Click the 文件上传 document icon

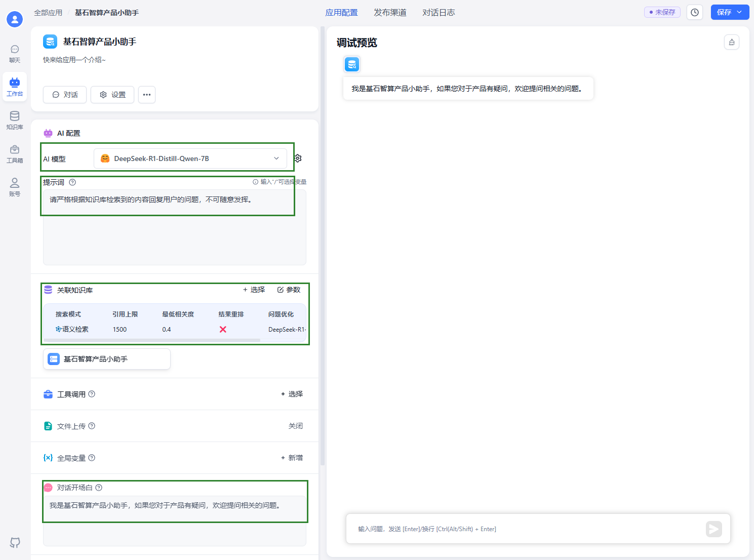pos(48,426)
